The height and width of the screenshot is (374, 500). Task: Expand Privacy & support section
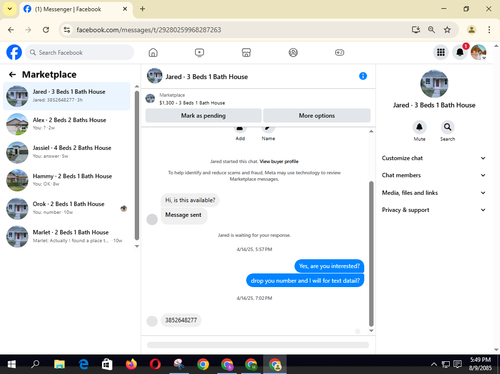(x=434, y=210)
